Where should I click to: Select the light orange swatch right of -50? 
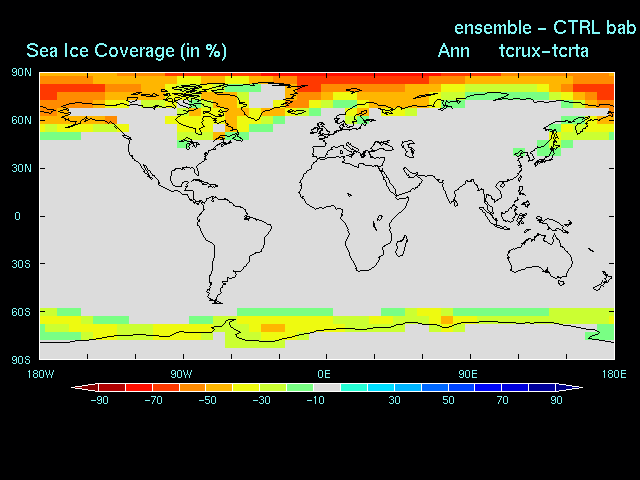[x=219, y=387]
